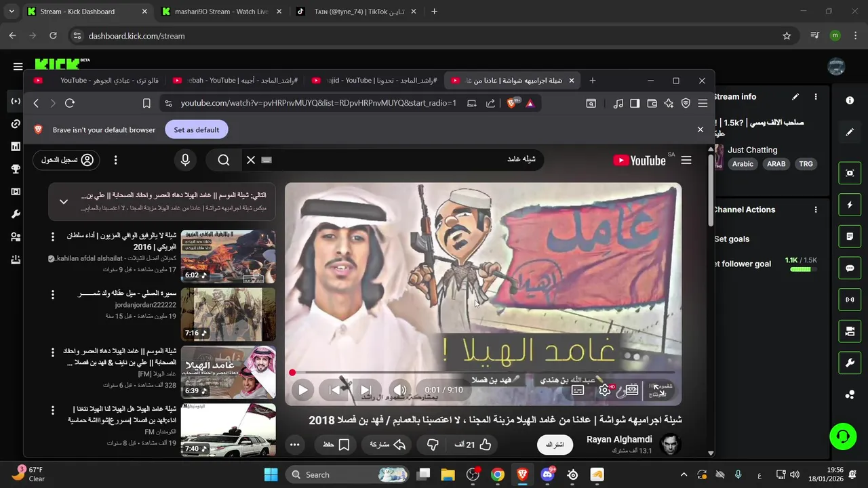868x488 pixels.
Task: Open the 6:02 video thumbnail
Action: 228,256
